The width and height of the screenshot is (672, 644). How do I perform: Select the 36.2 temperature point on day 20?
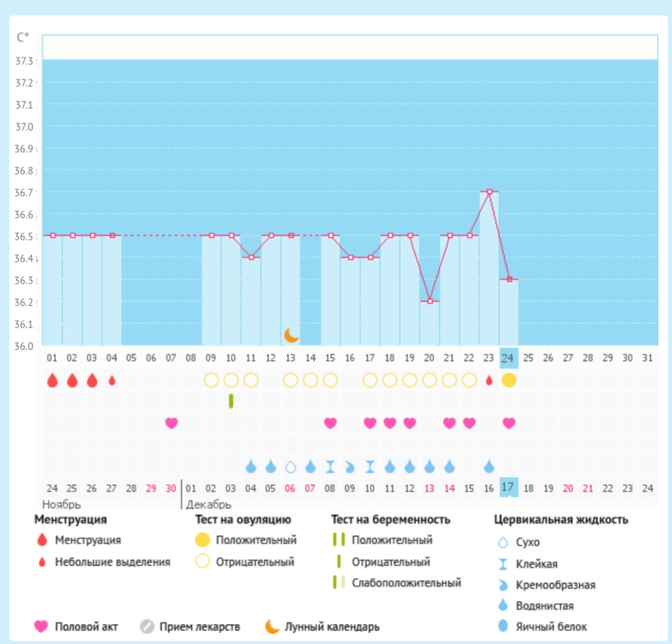(430, 302)
